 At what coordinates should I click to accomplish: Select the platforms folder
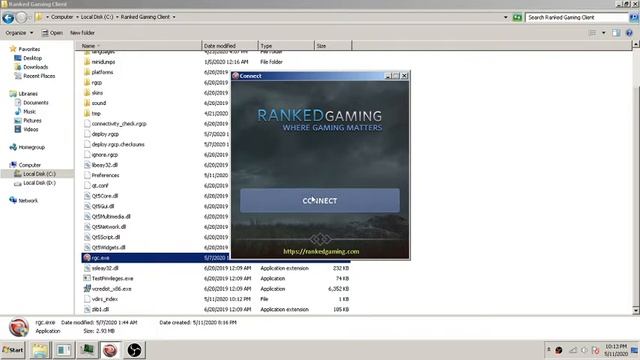point(102,72)
